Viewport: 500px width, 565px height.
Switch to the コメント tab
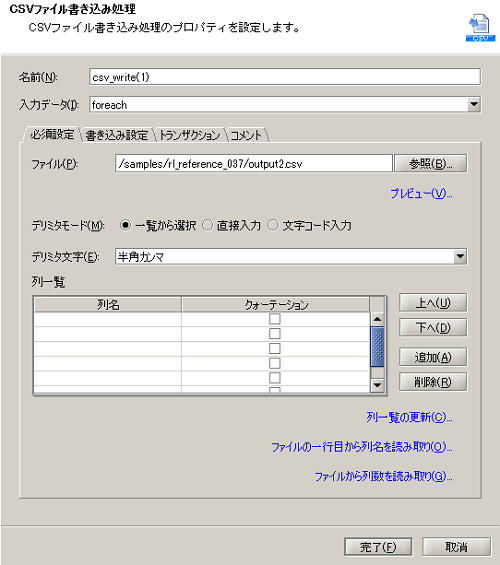click(x=246, y=135)
